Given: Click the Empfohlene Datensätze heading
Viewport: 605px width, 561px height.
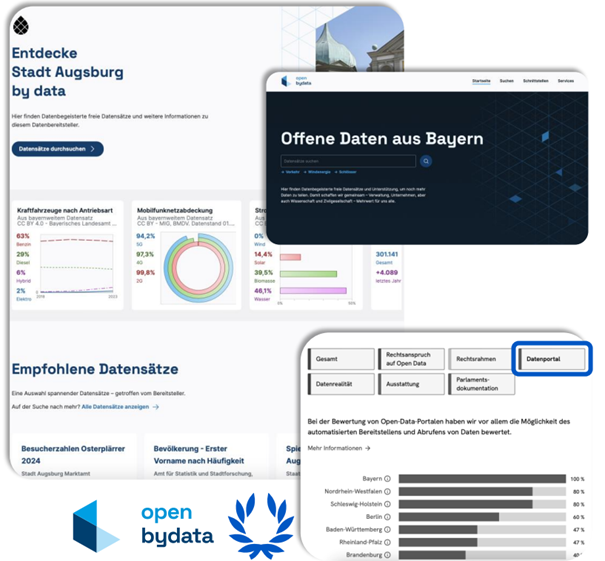Looking at the screenshot, I should (x=95, y=369).
